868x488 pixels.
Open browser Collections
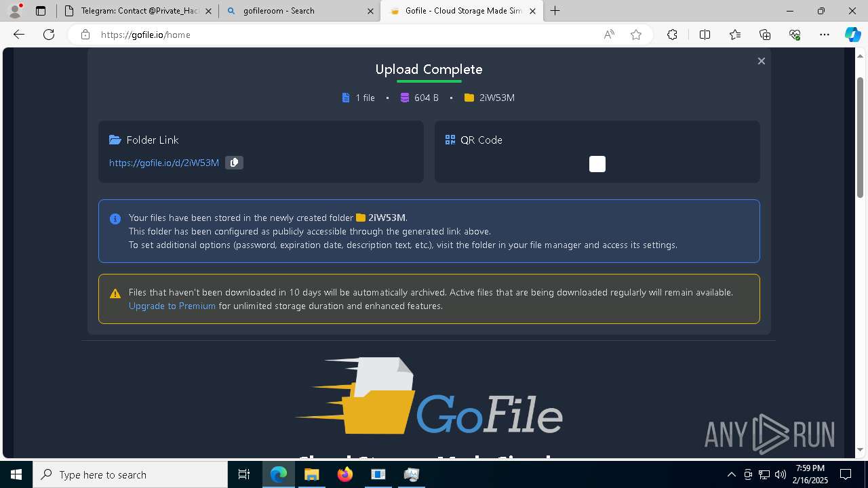pyautogui.click(x=765, y=35)
